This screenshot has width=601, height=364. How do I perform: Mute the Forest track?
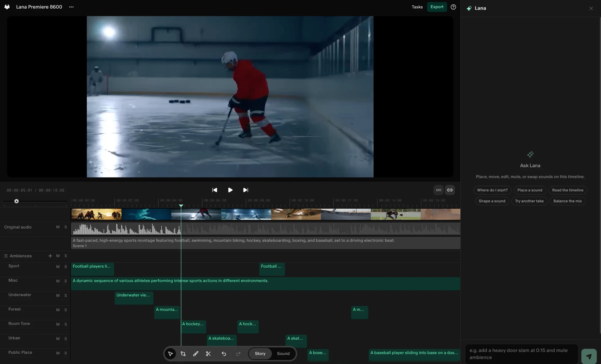pyautogui.click(x=58, y=310)
